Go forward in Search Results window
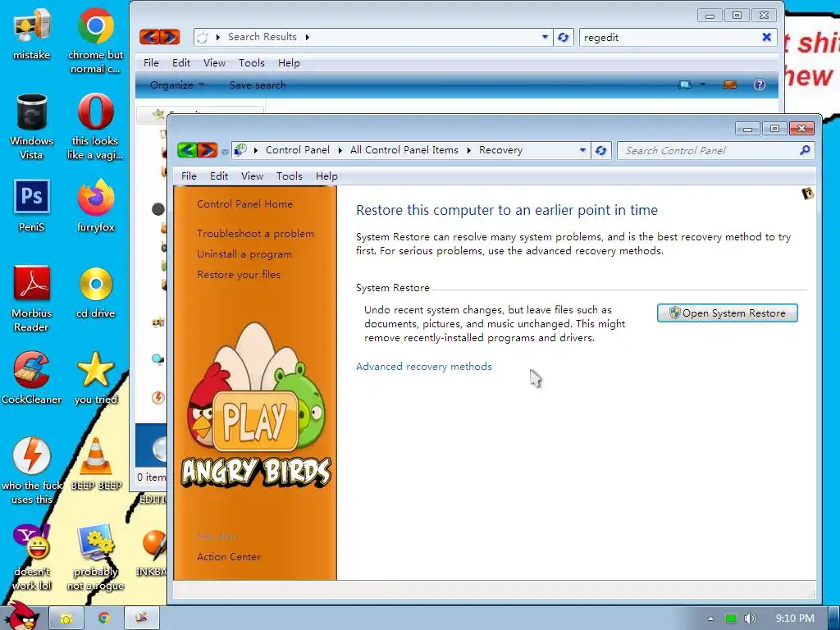Viewport: 840px width, 630px height. (170, 37)
